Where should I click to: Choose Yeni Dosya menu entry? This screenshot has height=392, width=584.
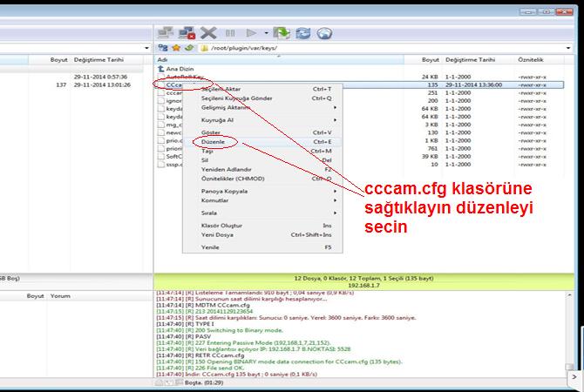click(262, 235)
